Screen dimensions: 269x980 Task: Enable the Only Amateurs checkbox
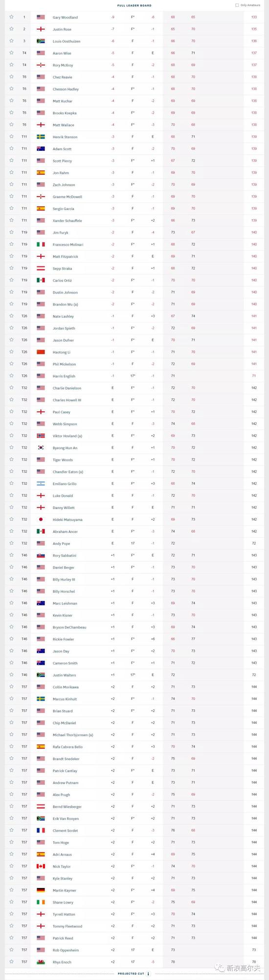[237, 5]
